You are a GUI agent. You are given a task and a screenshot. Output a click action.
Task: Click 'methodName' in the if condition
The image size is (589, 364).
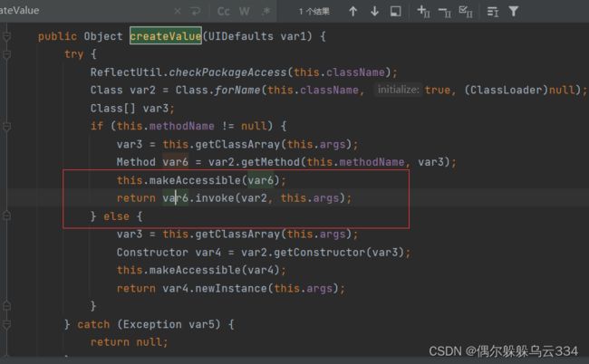coord(182,126)
